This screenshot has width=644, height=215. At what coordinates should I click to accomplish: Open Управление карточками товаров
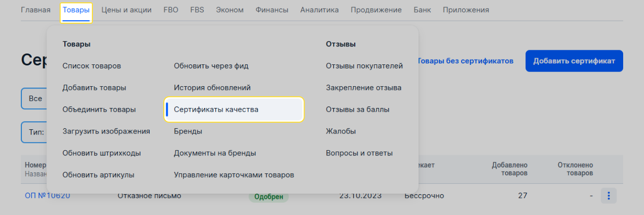tap(234, 175)
